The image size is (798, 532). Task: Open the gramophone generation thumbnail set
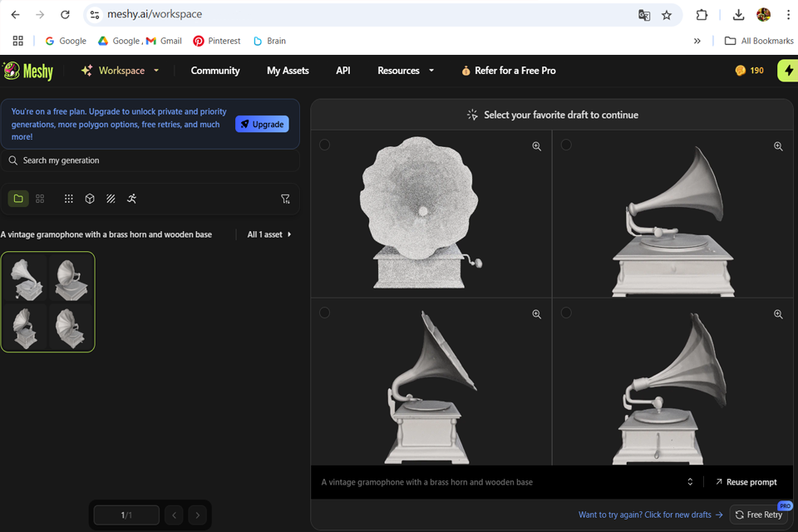(x=48, y=302)
